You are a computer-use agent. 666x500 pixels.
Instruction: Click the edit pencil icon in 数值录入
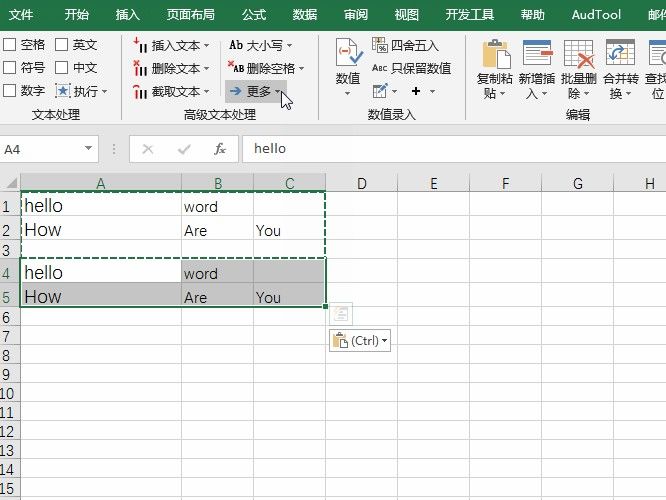pyautogui.click(x=380, y=90)
